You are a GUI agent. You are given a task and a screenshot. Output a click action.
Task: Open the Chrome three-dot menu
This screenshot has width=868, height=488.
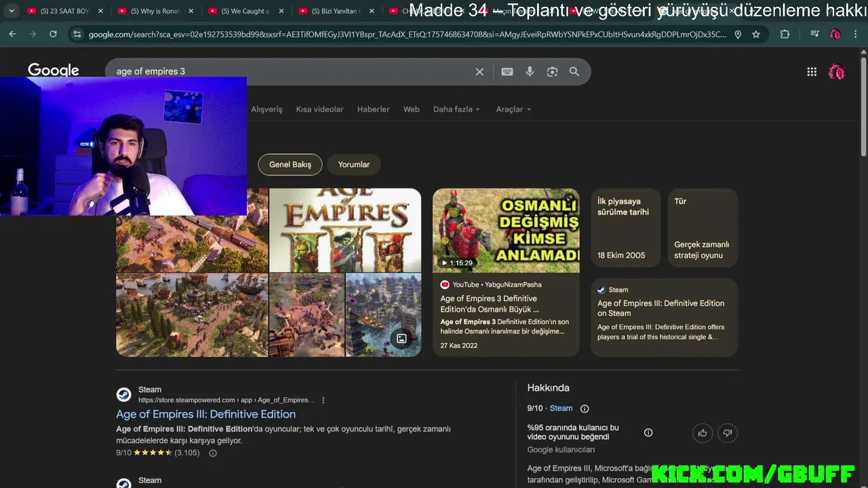coord(855,35)
